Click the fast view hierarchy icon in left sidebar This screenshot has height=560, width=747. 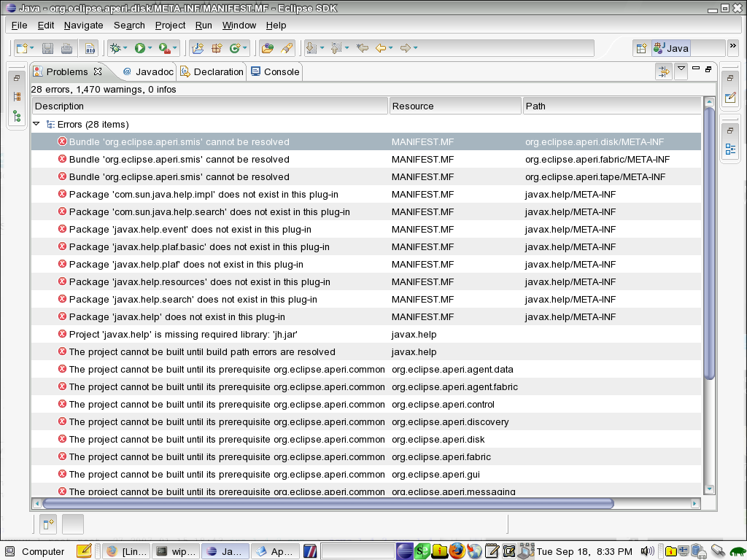tap(18, 97)
